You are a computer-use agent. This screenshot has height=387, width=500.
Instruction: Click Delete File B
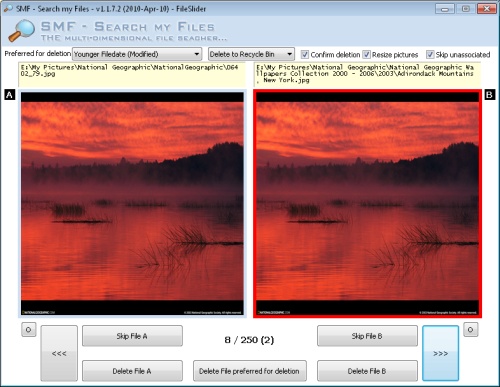(x=367, y=371)
